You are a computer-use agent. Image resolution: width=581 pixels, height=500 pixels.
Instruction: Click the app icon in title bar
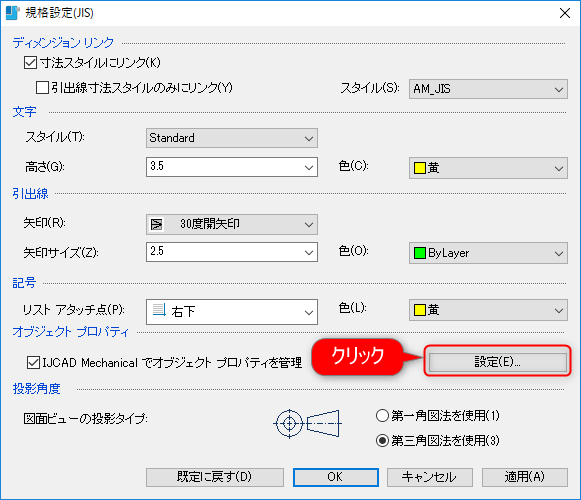click(12, 13)
